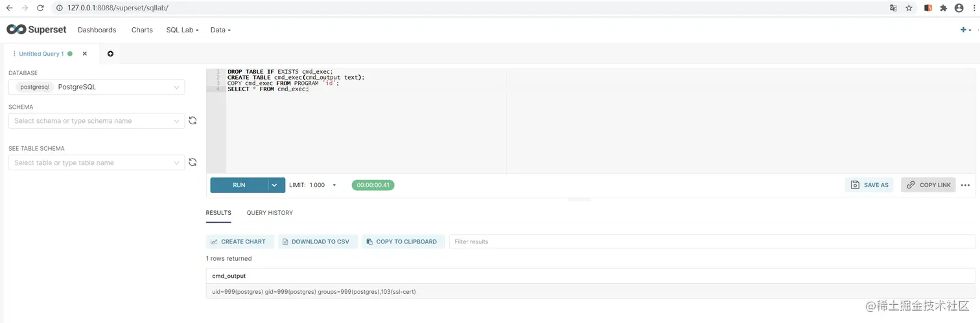
Task: Open more options ellipsis near Copy Link
Action: click(965, 185)
